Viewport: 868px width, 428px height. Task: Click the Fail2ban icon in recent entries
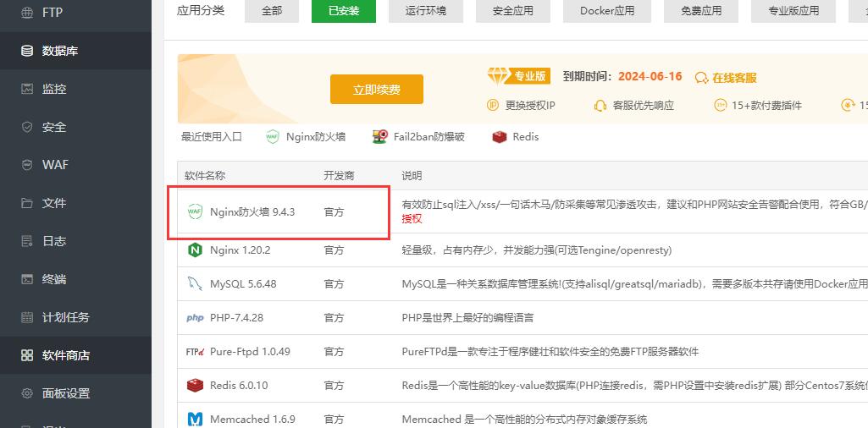pos(379,136)
